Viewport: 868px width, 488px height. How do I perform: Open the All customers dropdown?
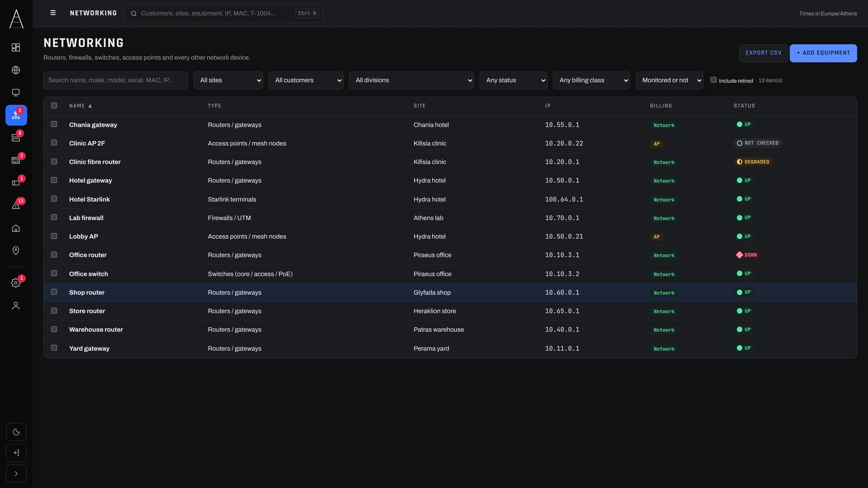pyautogui.click(x=306, y=80)
